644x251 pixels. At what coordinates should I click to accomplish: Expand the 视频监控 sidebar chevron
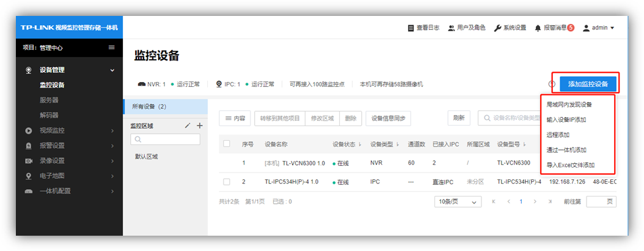click(112, 131)
